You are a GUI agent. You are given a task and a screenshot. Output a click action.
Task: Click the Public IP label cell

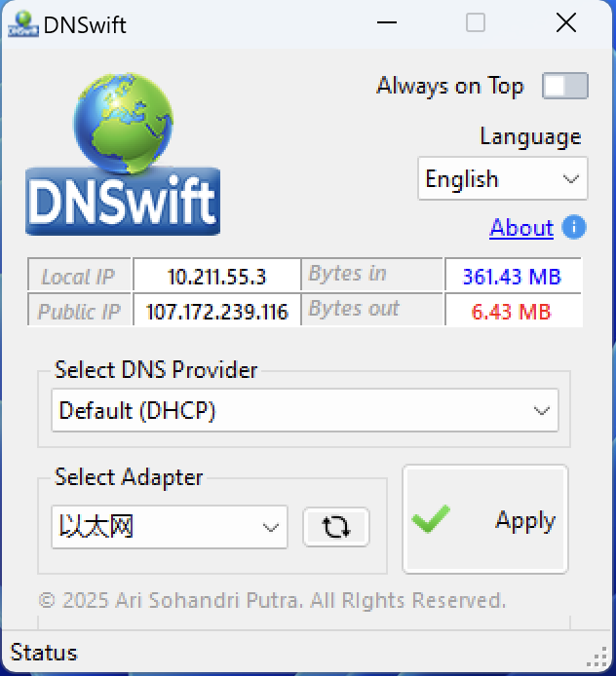click(x=79, y=312)
